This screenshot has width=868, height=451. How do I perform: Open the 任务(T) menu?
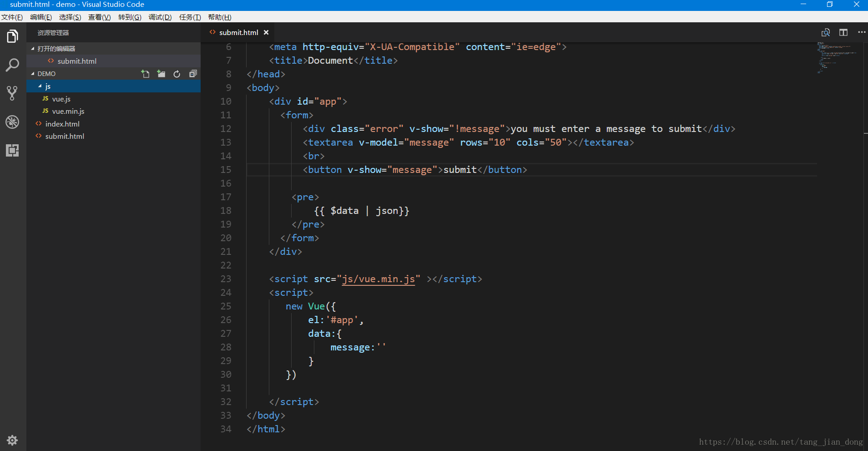(190, 17)
